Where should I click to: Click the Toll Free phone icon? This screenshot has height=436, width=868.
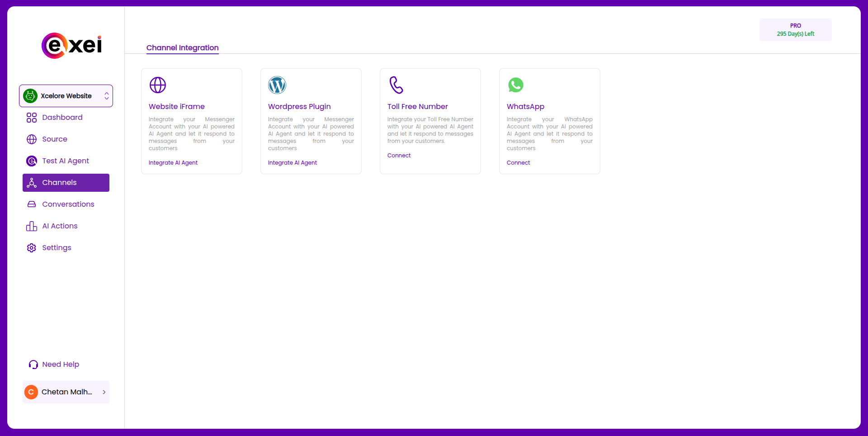point(396,85)
